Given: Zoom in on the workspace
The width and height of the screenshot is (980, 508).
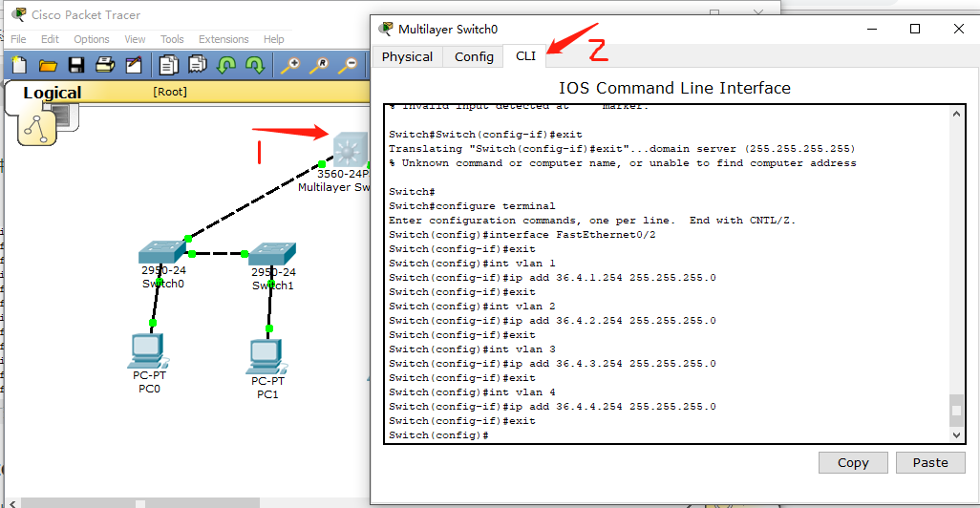Looking at the screenshot, I should 290,65.
